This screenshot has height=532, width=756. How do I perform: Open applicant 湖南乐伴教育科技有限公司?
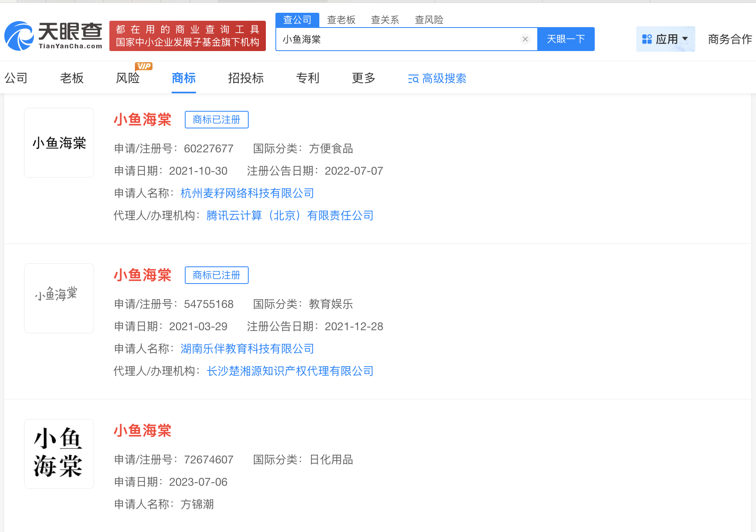[x=247, y=349]
